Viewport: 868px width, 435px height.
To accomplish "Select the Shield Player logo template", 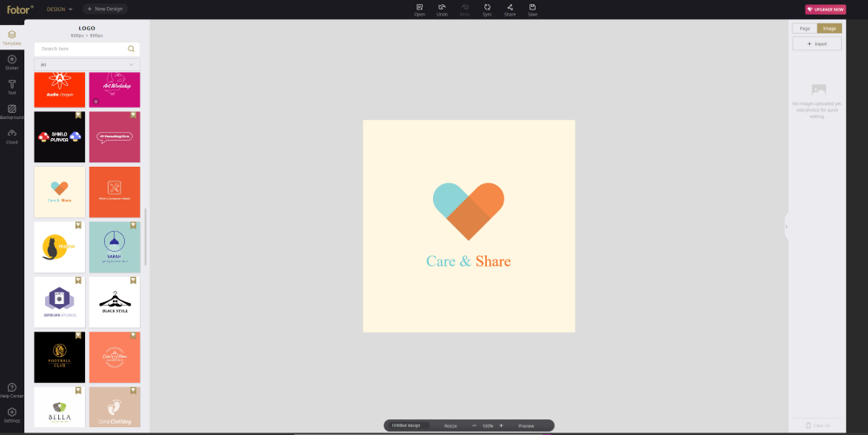I will coord(60,136).
